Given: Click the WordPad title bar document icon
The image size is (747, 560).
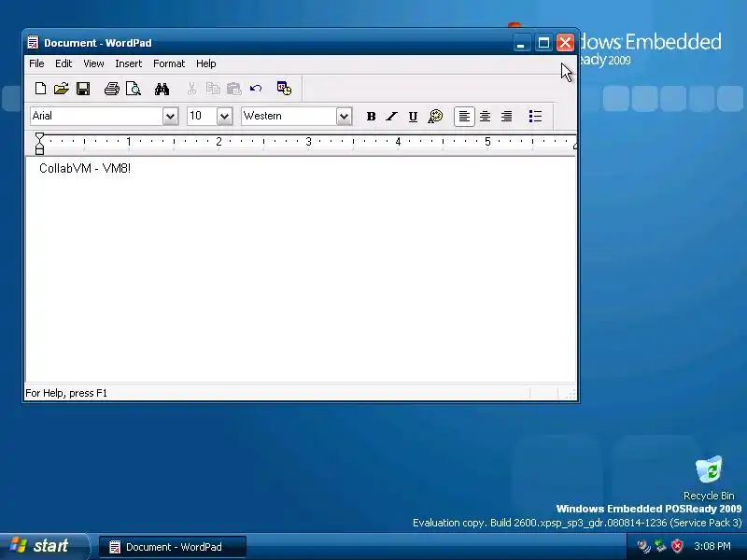Looking at the screenshot, I should (33, 42).
